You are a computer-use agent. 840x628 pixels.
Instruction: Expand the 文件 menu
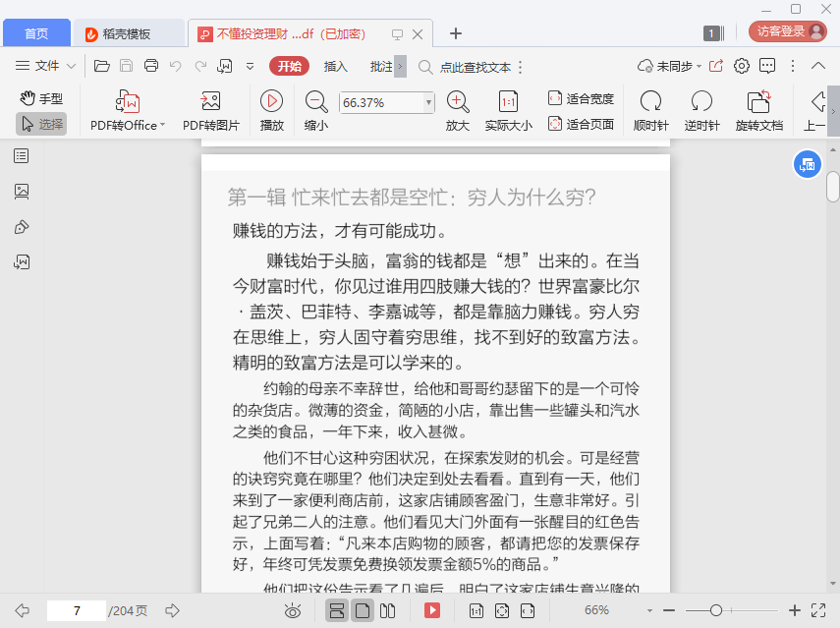click(46, 66)
